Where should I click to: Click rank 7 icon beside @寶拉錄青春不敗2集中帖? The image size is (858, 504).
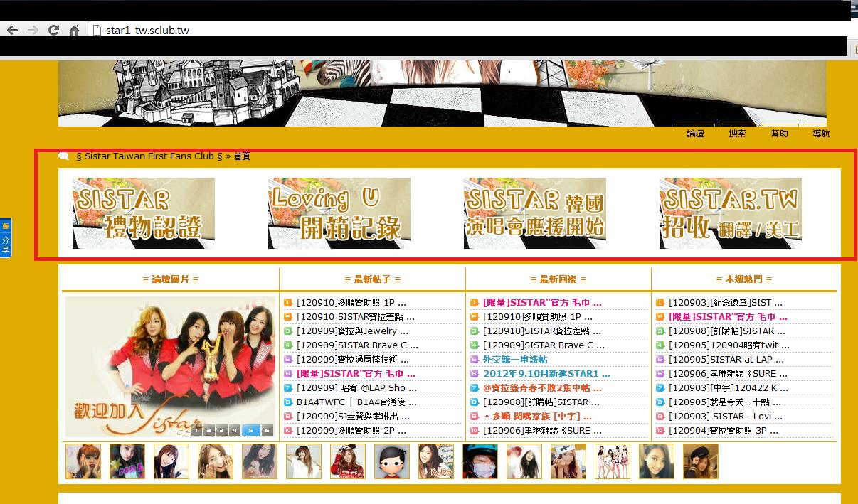pos(474,388)
